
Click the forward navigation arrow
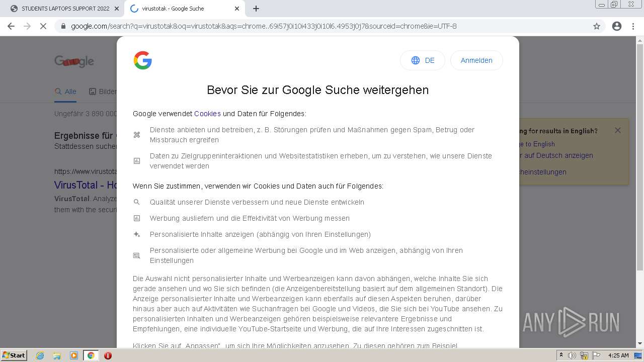click(27, 26)
